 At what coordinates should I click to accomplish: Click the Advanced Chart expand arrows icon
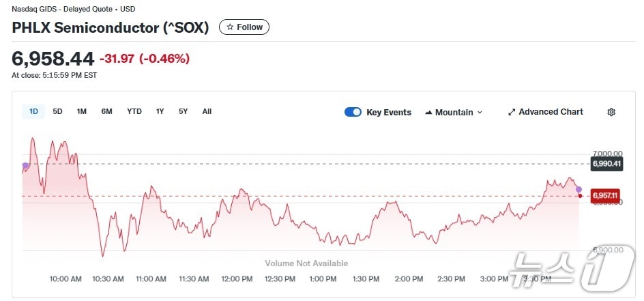click(x=512, y=112)
